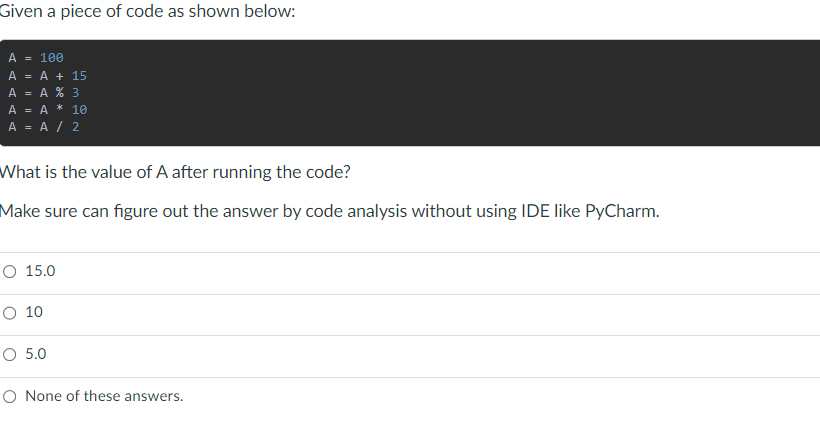Viewport: 820px width, 427px height.
Task: Click the number 100 in the code
Action: click(52, 57)
